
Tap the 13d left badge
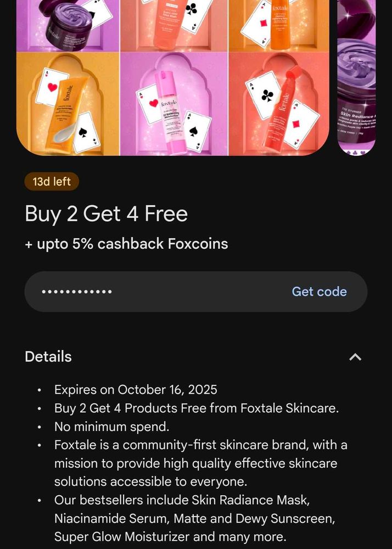(x=52, y=182)
